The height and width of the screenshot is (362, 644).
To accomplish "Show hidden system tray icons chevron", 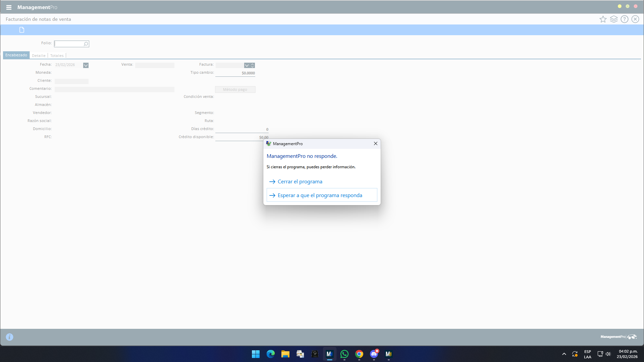I will coord(564,354).
